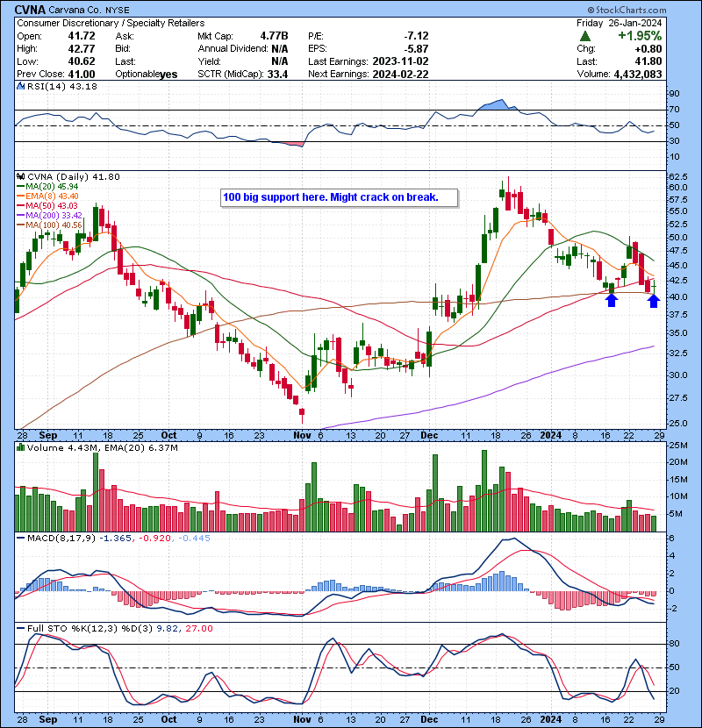Click the volume bars icon in Volume panel

(x=20, y=447)
